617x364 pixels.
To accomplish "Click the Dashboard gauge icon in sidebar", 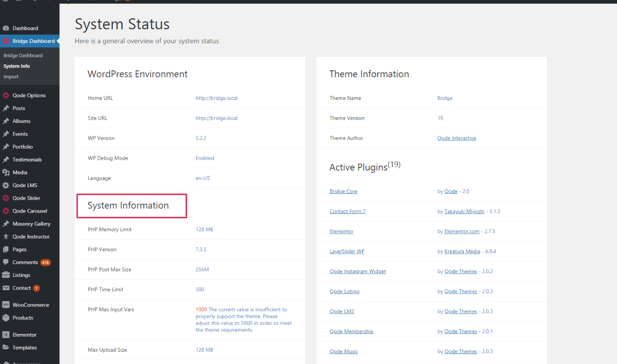I will (6, 28).
